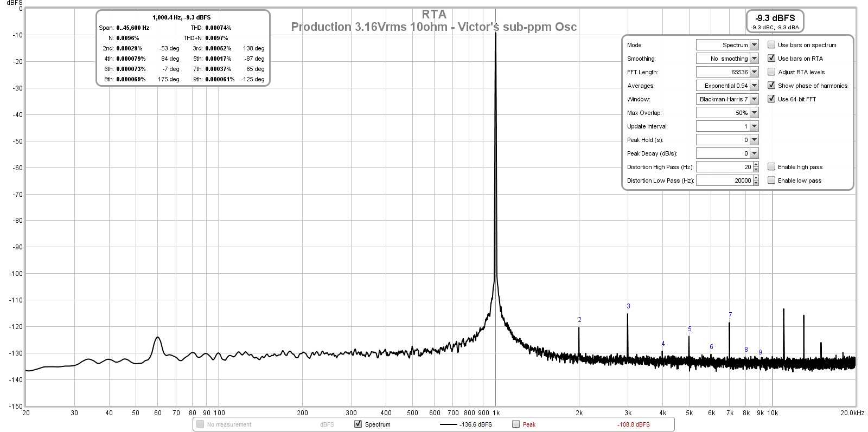
Task: Toggle the Spectrum trace checkbox in legend
Action: [x=358, y=424]
